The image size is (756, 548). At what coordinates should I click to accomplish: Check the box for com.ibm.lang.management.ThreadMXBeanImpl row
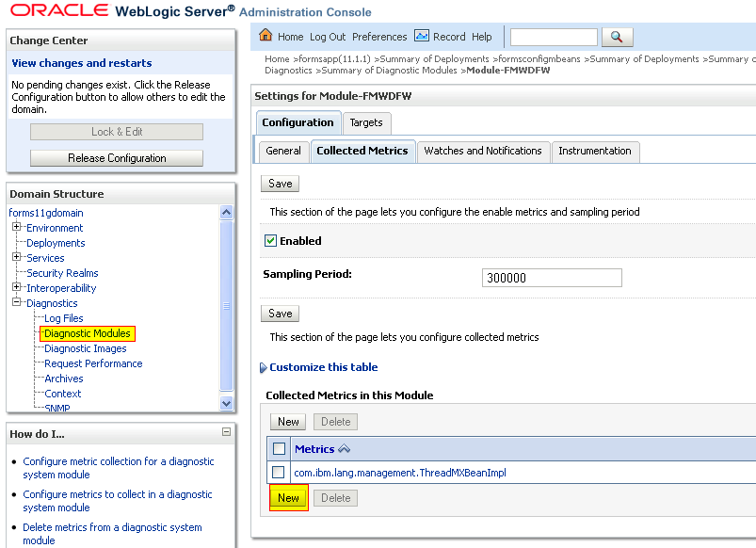pos(278,472)
